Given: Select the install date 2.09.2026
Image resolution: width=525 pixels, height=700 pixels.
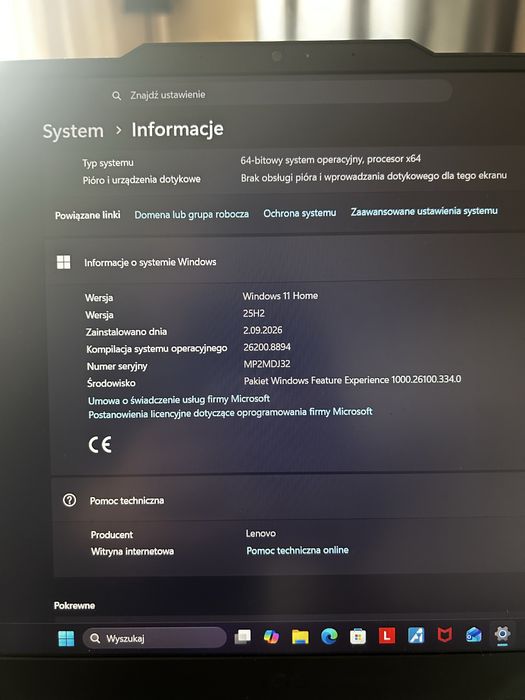Looking at the screenshot, I should click(x=262, y=330).
